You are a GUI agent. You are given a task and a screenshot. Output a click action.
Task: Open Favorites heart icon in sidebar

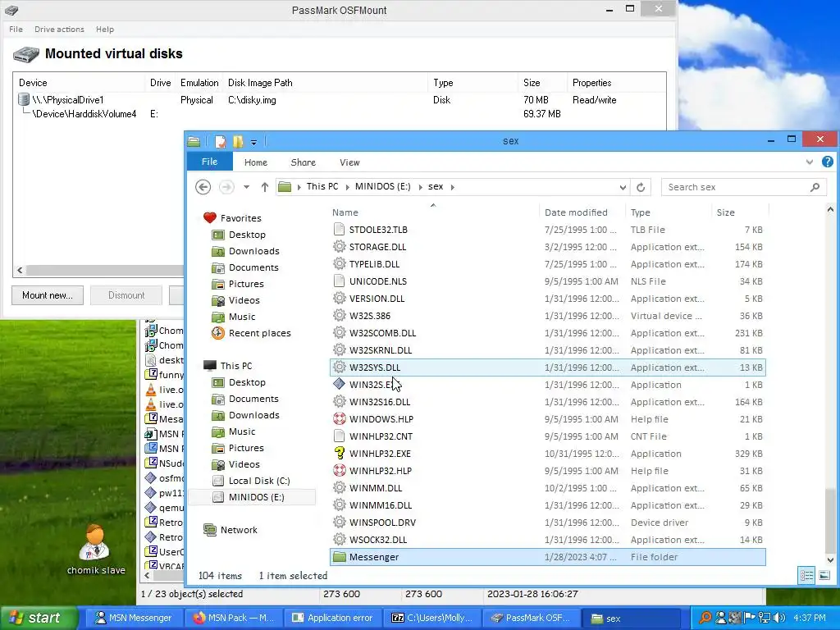pyautogui.click(x=209, y=217)
